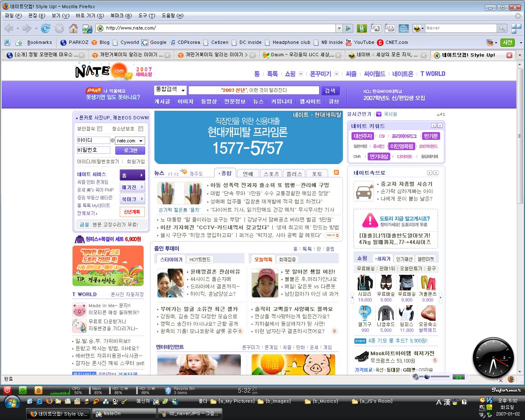Viewport: 525px width, 420px height.
Task: Select the 연예 news tab
Action: [248, 173]
